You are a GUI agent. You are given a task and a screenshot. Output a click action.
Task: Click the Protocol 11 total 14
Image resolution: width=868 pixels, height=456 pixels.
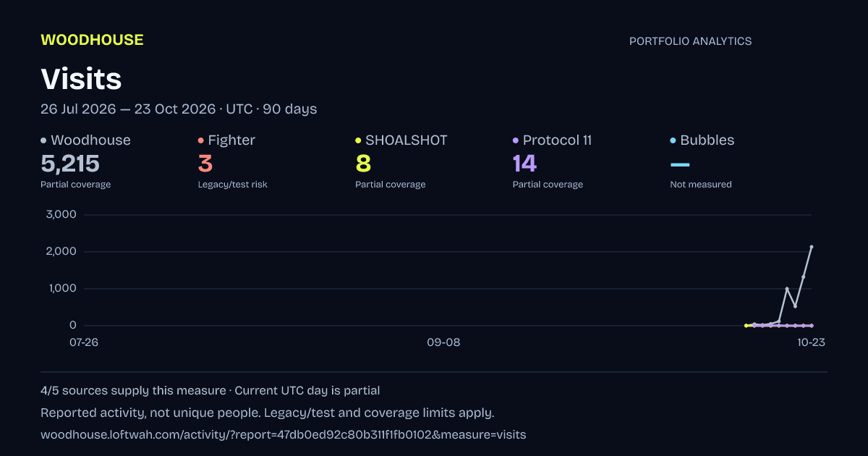click(x=524, y=164)
